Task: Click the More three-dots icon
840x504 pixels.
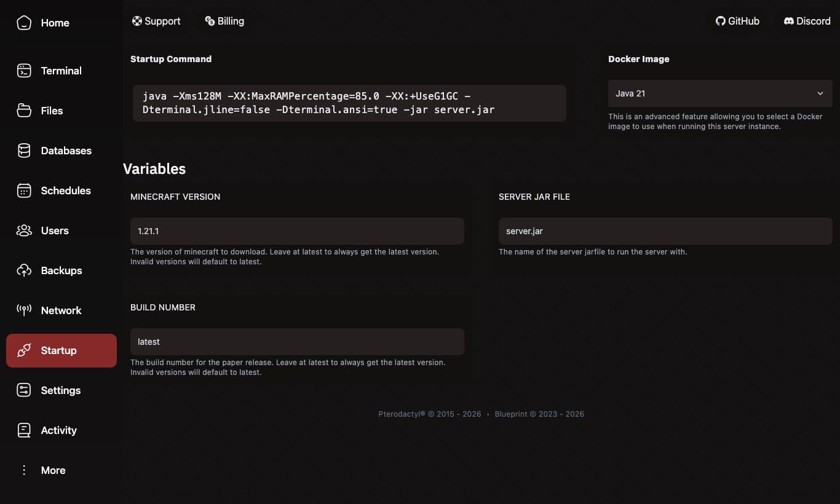Action: coord(24,470)
